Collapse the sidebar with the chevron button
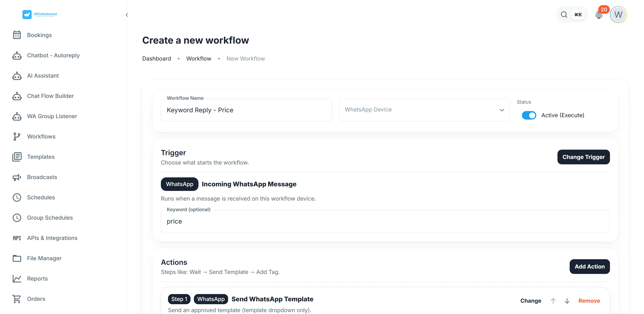Viewport: 644px width, 314px height. pos(127,15)
